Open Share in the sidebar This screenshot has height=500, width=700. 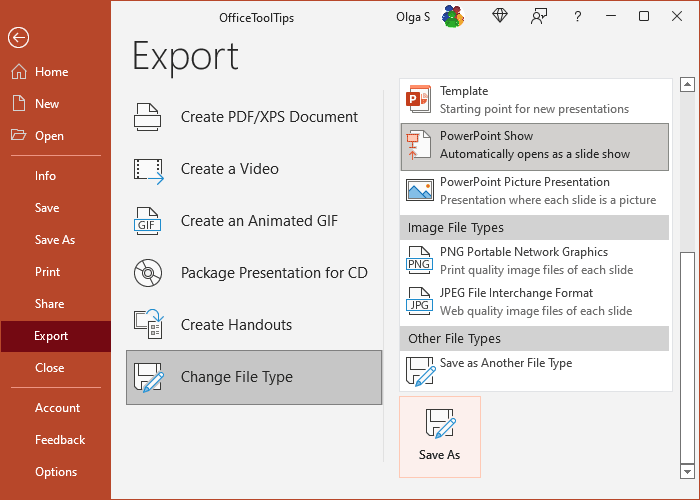(50, 304)
